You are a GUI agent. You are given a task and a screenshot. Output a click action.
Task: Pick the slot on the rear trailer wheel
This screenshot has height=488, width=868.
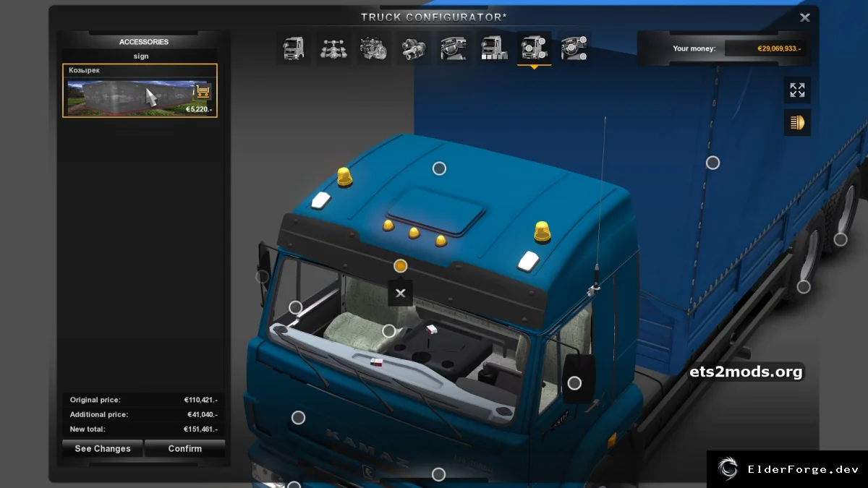[x=841, y=239]
